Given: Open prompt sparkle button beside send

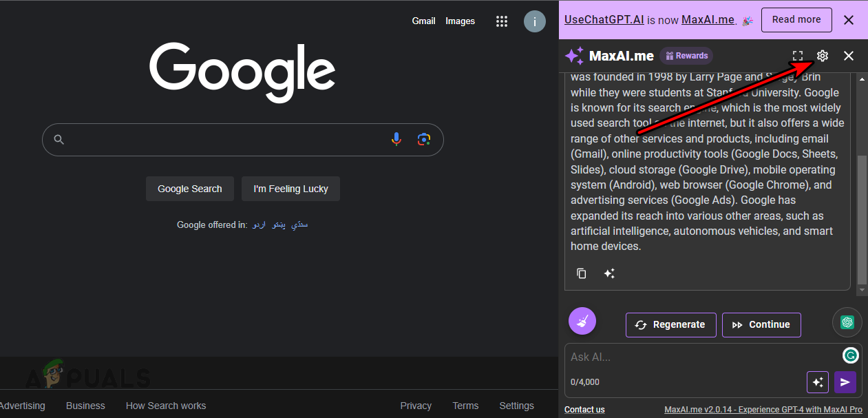Looking at the screenshot, I should pyautogui.click(x=818, y=382).
